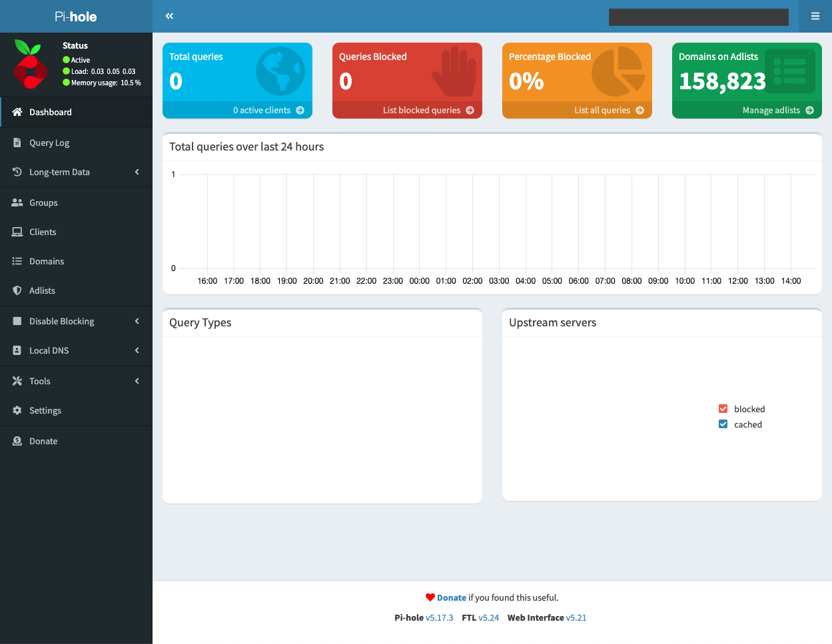Screen dimensions: 832x644
Task: Click arrow icon beside Manage adlists
Action: 810,111
